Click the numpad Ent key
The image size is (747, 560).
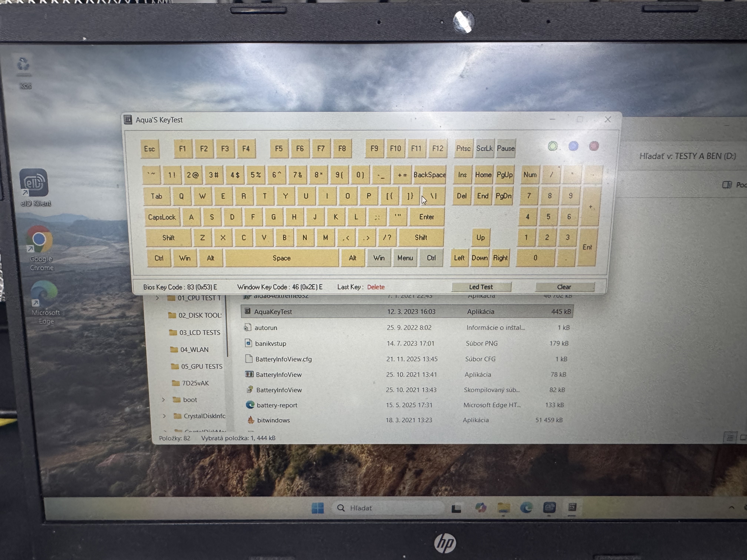point(587,247)
